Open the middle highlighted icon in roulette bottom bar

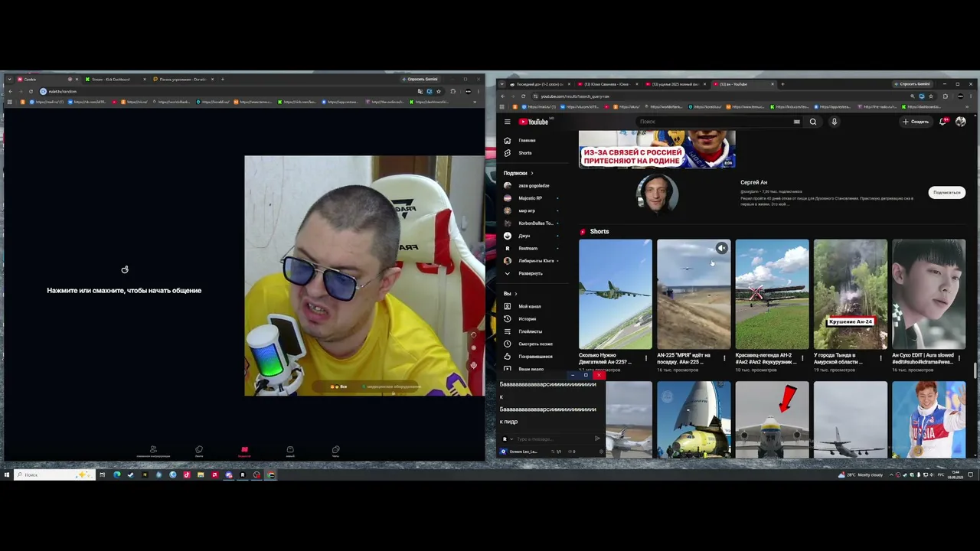click(x=244, y=451)
